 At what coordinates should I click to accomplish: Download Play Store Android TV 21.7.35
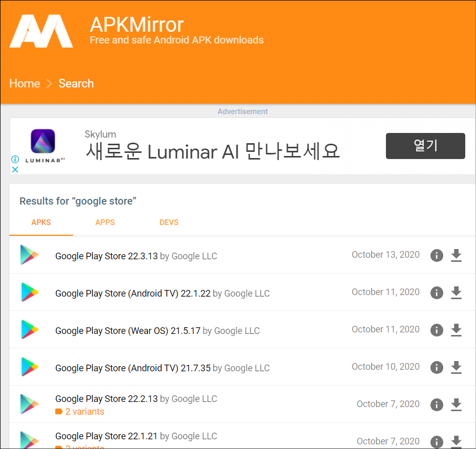click(x=456, y=367)
